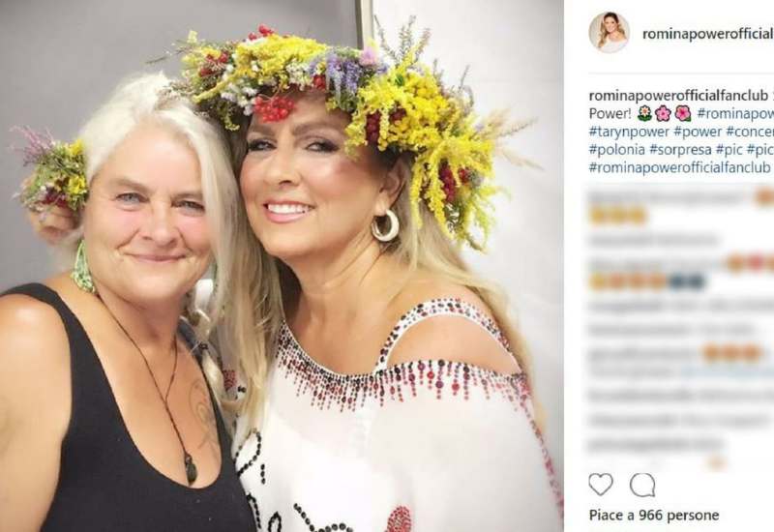
Task: Like the post with the heart icon
Action: tap(601, 484)
